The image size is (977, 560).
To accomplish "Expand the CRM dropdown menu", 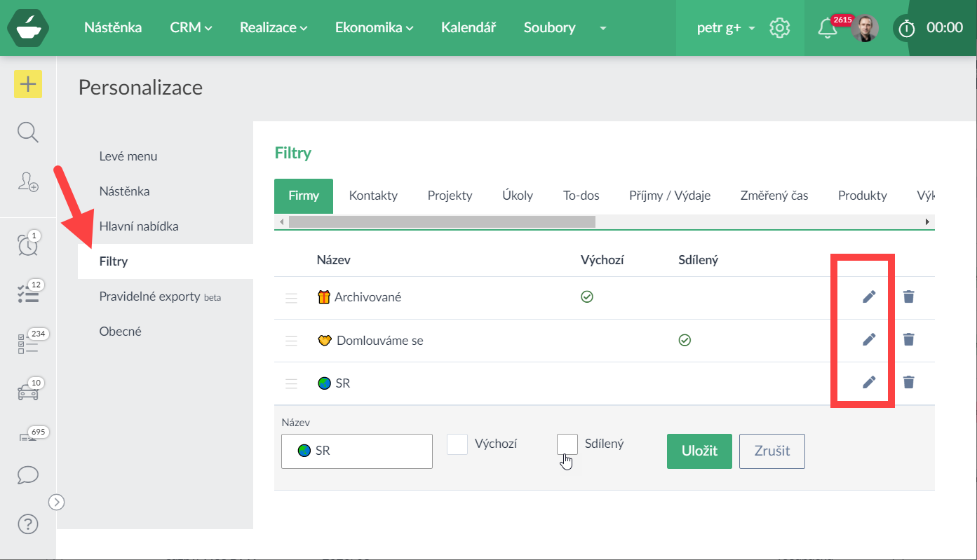I will [x=191, y=28].
